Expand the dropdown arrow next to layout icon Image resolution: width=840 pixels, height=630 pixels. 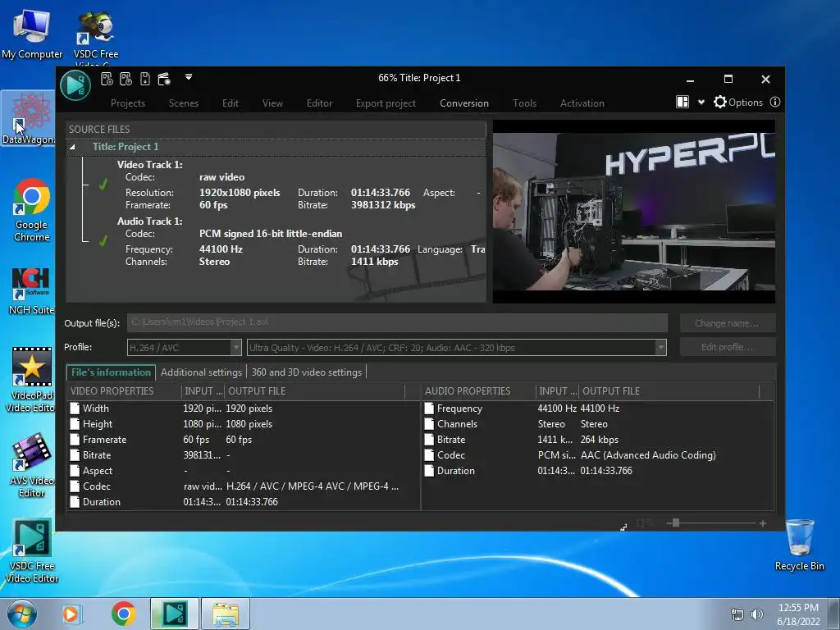click(701, 103)
